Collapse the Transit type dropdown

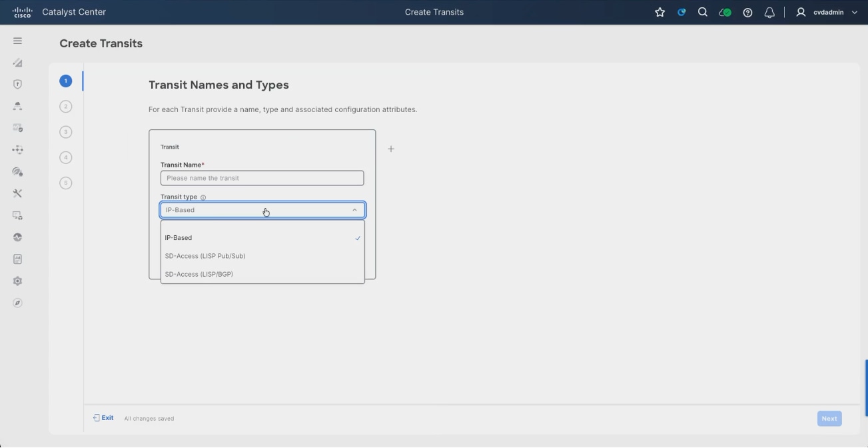[x=354, y=210]
